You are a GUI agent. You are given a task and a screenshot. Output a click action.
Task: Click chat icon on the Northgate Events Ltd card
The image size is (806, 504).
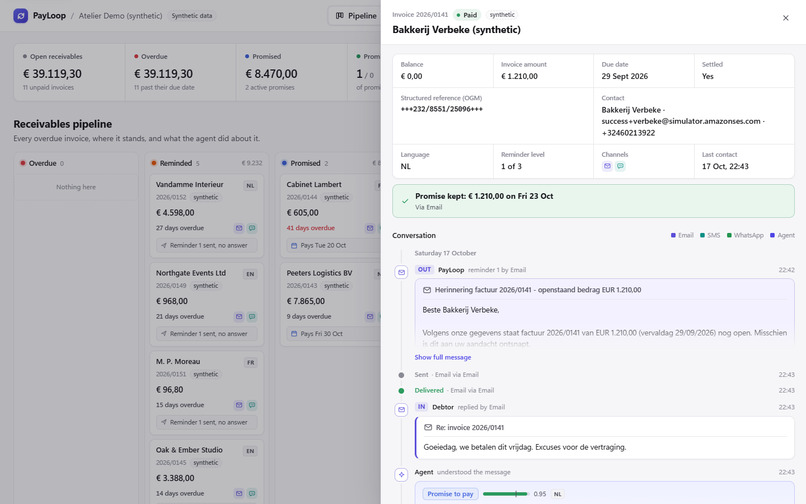pyautogui.click(x=252, y=316)
